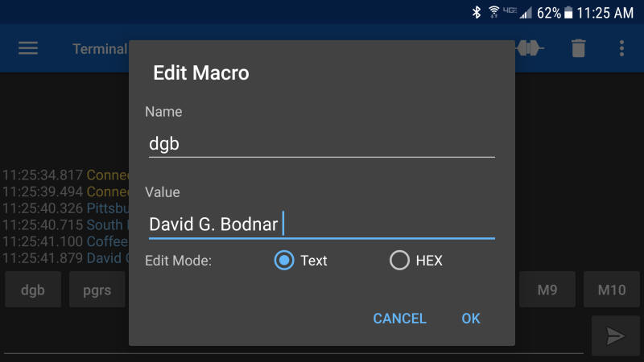Viewport: 644px width, 362px height.
Task: Click the Value input field
Action: point(321,224)
